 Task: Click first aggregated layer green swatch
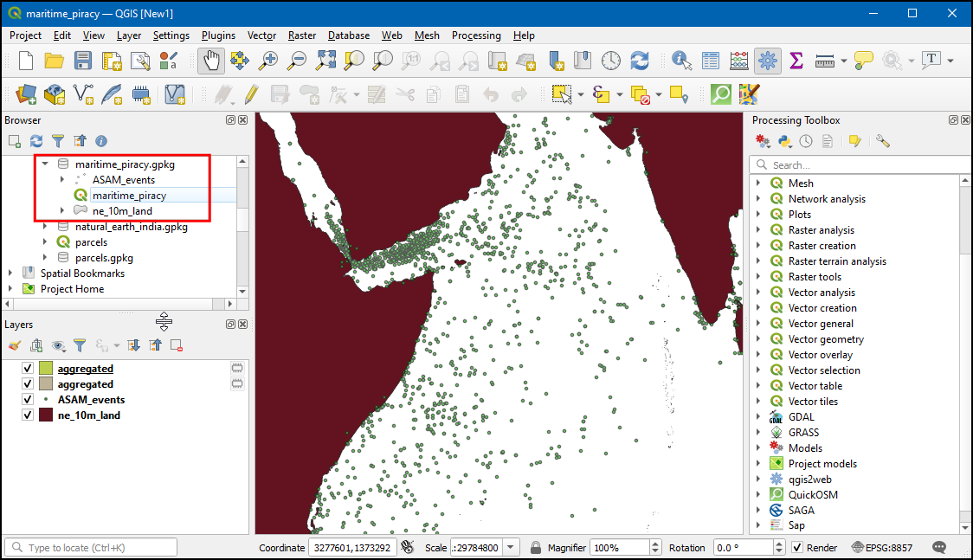click(x=46, y=369)
